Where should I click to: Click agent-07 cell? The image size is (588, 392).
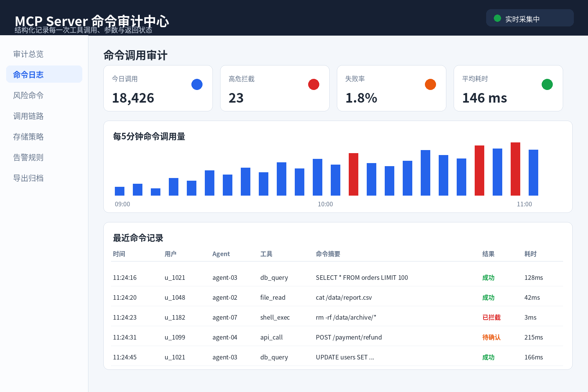(225, 317)
